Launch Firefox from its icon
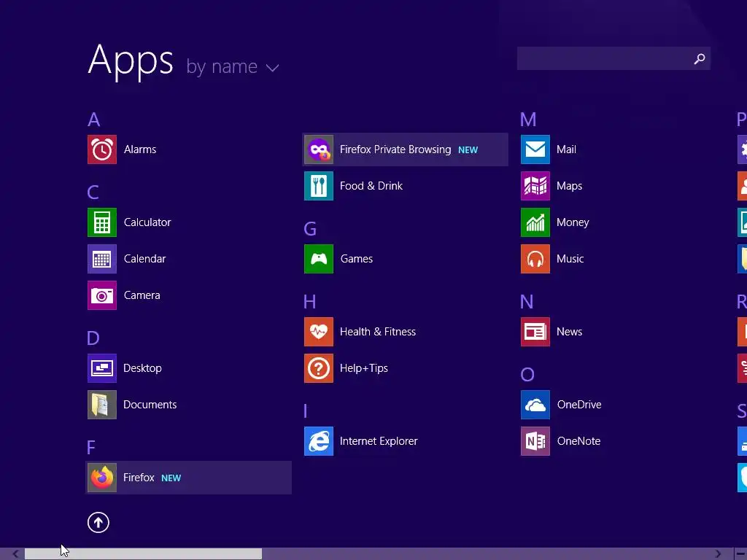This screenshot has width=747, height=560. click(x=102, y=478)
